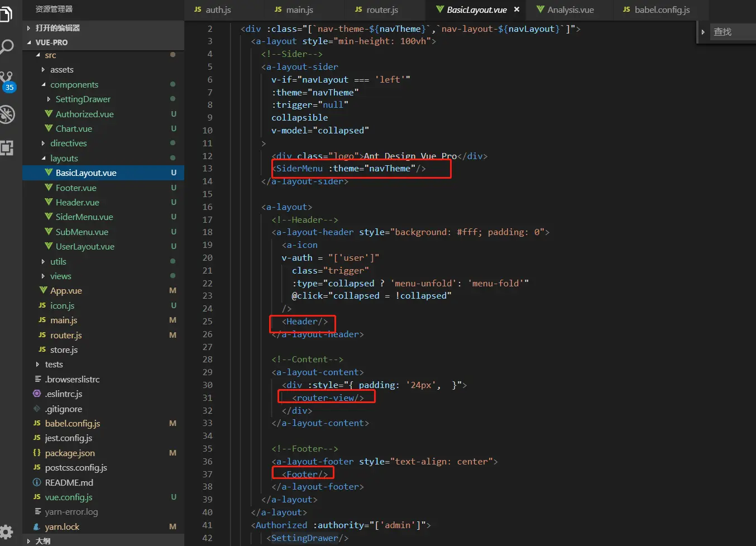Click the <Footer/> tag on line 37
The width and height of the screenshot is (756, 546).
point(305,474)
